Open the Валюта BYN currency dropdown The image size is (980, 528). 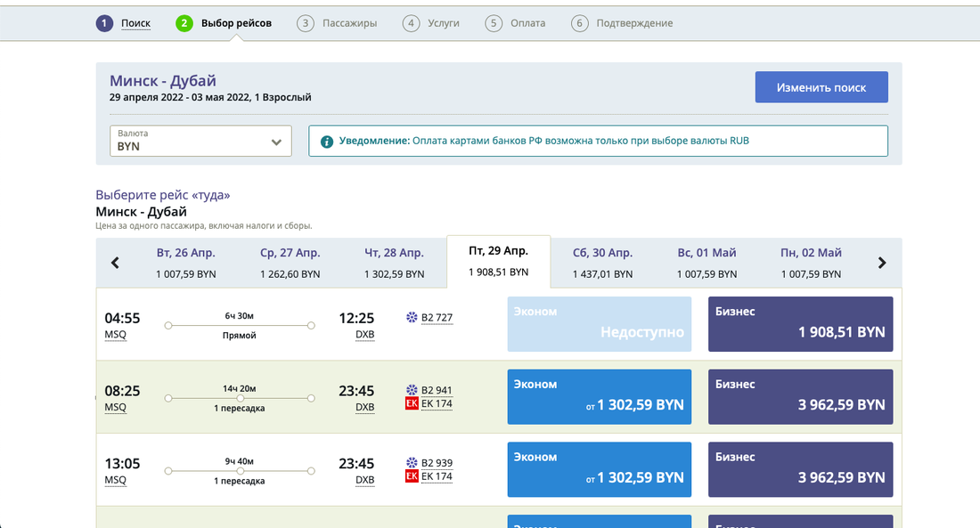point(200,141)
